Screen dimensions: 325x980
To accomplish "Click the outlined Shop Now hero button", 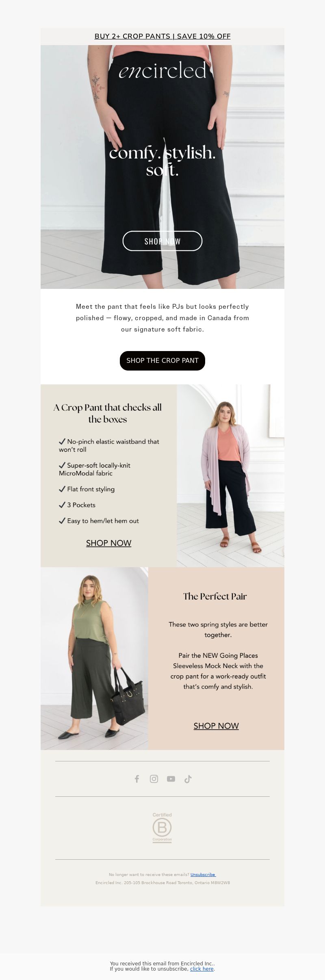I will tap(162, 241).
